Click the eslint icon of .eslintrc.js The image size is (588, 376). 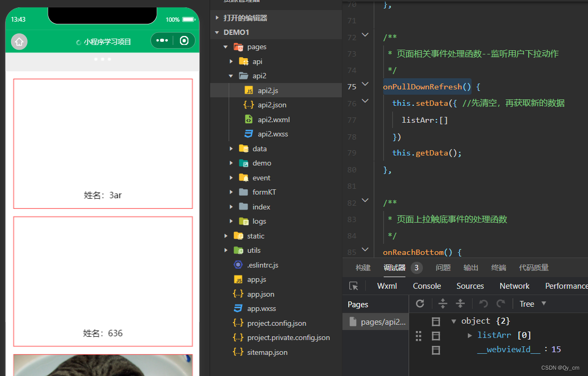coord(238,264)
